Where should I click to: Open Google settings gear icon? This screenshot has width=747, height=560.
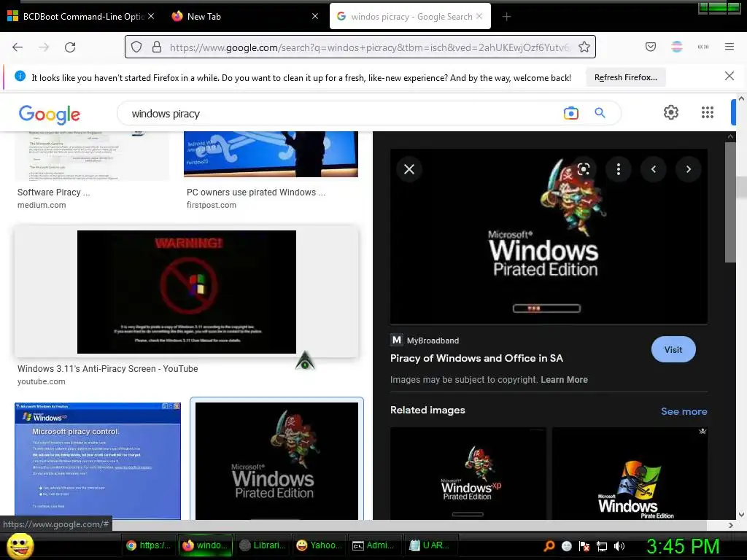(x=671, y=112)
